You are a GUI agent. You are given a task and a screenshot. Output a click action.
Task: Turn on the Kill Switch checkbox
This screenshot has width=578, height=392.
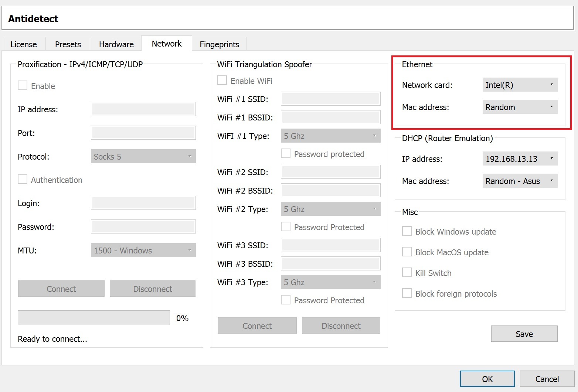[407, 273]
